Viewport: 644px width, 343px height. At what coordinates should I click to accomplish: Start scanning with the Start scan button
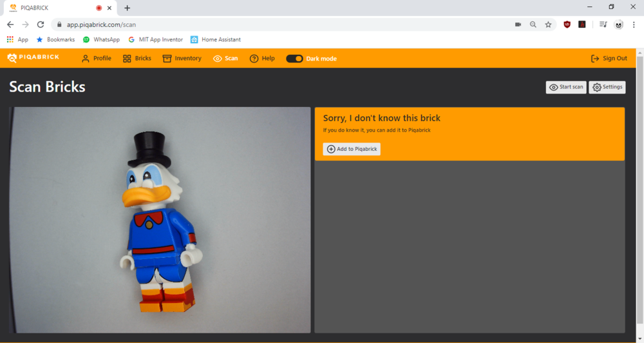pos(566,87)
